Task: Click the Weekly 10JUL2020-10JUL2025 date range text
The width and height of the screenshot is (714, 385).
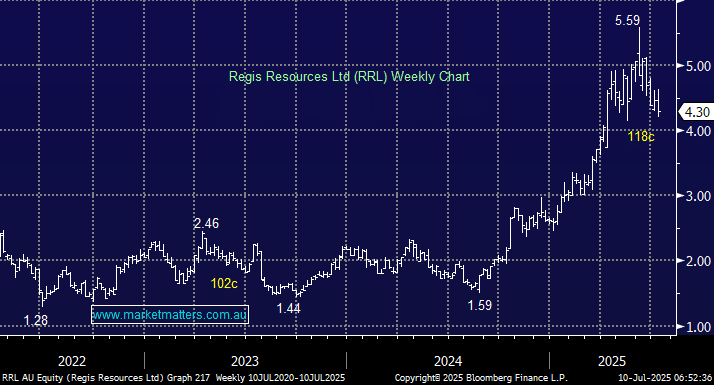Action: click(x=280, y=378)
